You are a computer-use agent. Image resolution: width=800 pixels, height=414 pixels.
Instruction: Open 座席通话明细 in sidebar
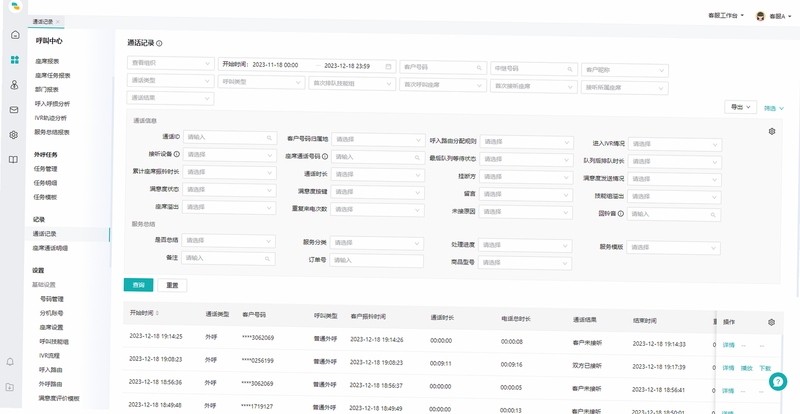tap(50, 248)
